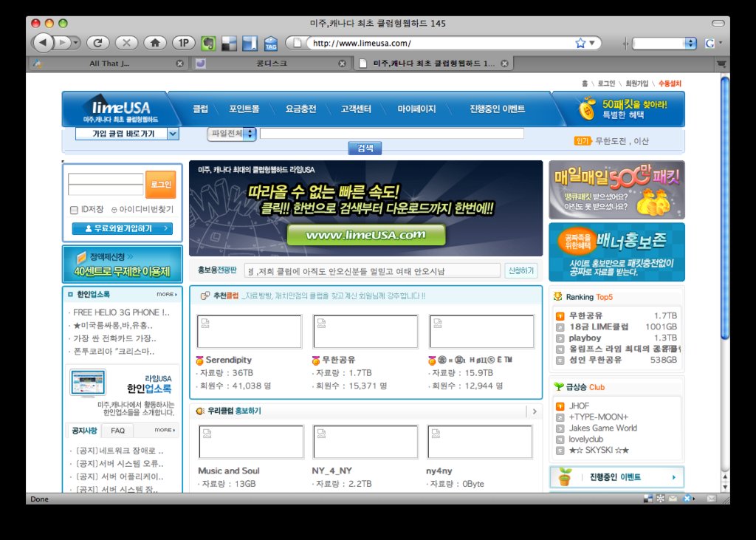Screen dimensions: 756x540
Task: Click the Delicious checkered icon in the toolbar
Action: coord(229,44)
